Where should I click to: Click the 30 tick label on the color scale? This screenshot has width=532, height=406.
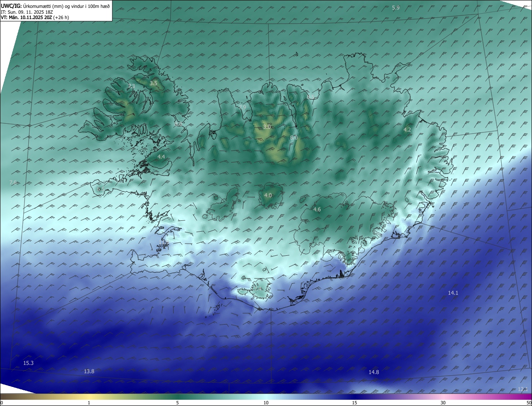click(443, 403)
